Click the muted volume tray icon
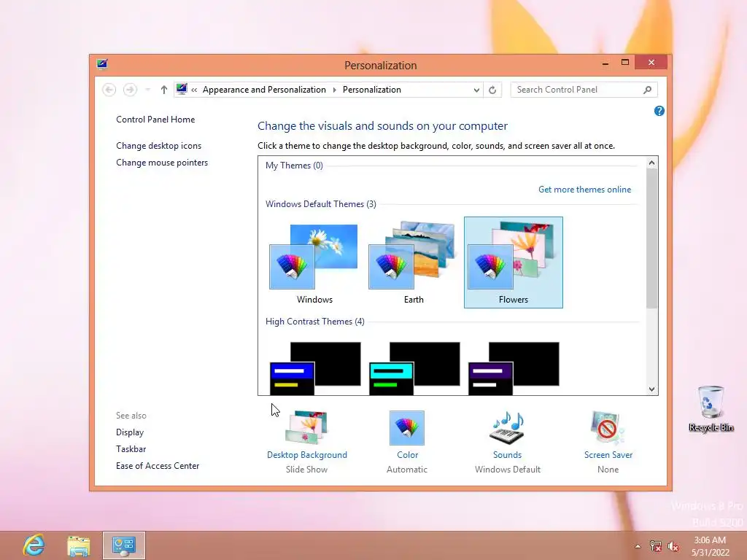The image size is (747, 560). click(x=673, y=546)
